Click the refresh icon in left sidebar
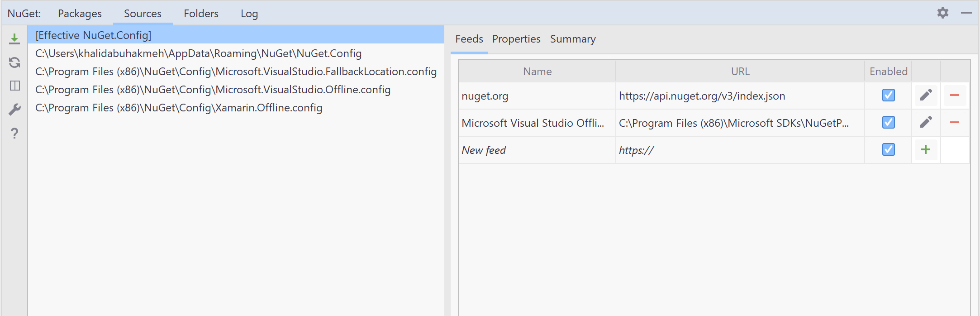This screenshot has height=316, width=980. point(14,62)
